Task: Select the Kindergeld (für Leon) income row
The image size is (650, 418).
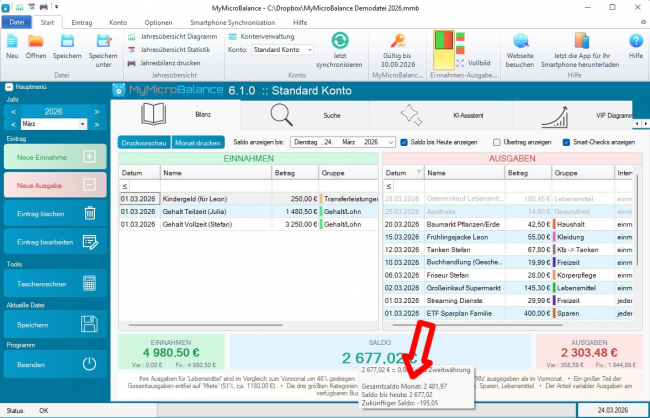Action: [x=205, y=198]
